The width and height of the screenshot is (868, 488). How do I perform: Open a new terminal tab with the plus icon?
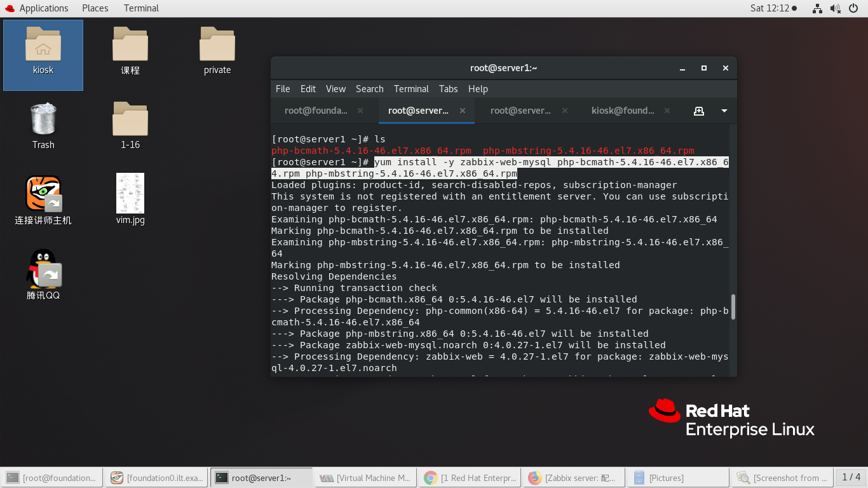coord(699,111)
